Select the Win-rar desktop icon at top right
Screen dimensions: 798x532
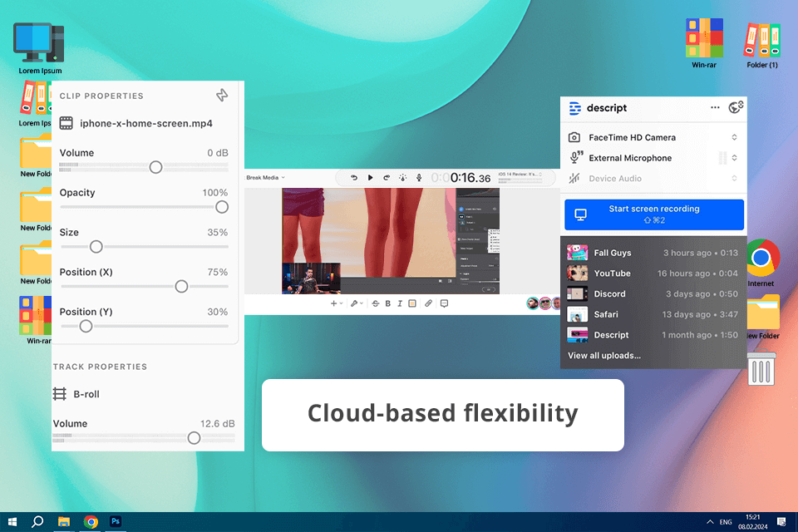coord(704,43)
